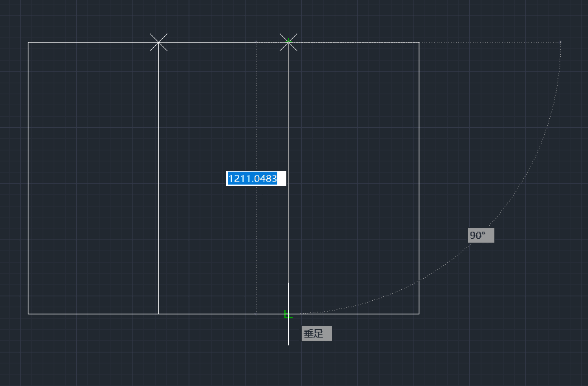
Task: Click the 垂足 snap tooltip label
Action: [315, 333]
